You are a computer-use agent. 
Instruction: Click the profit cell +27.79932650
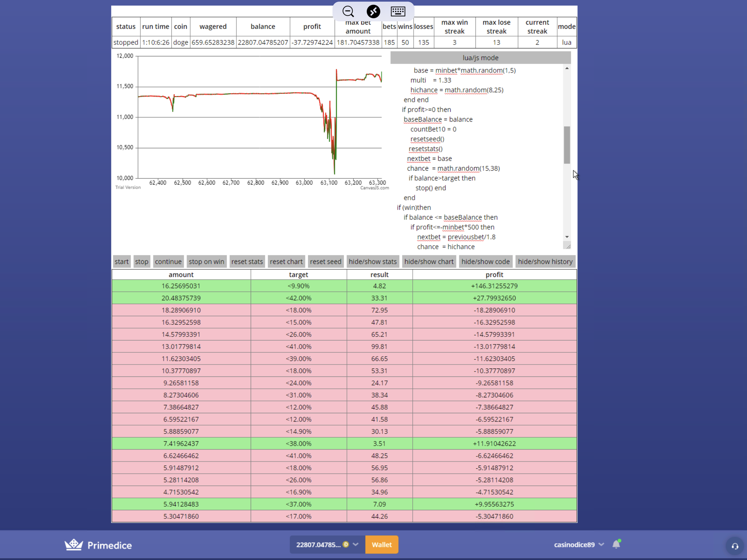coord(494,298)
